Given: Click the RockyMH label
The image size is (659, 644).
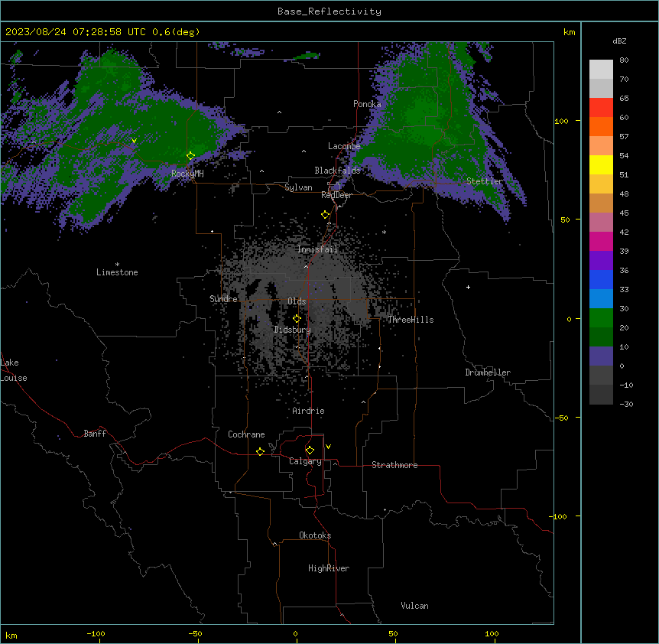Looking at the screenshot, I should pos(187,173).
